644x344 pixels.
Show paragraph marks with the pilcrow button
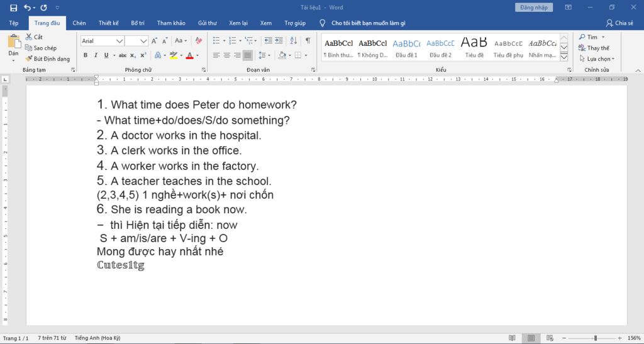(308, 41)
